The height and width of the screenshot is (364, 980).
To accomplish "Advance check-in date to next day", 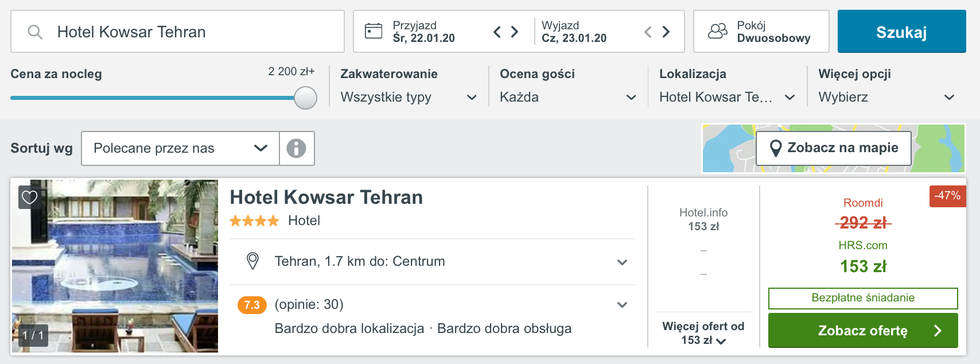I will click(515, 32).
